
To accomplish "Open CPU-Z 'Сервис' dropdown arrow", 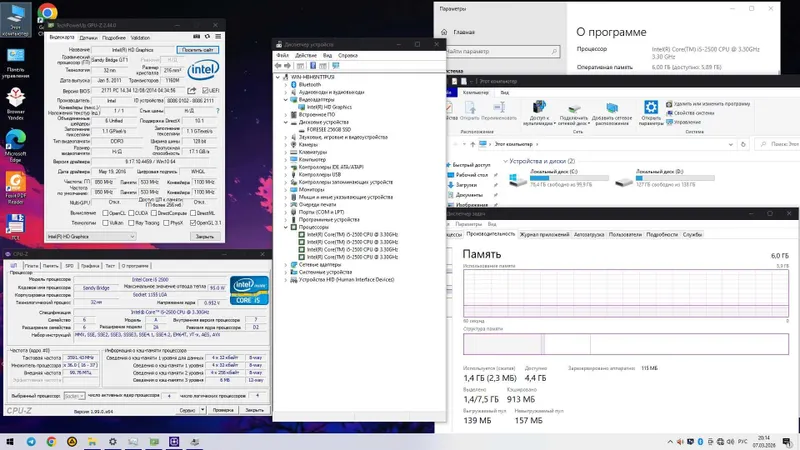I will pyautogui.click(x=203, y=410).
